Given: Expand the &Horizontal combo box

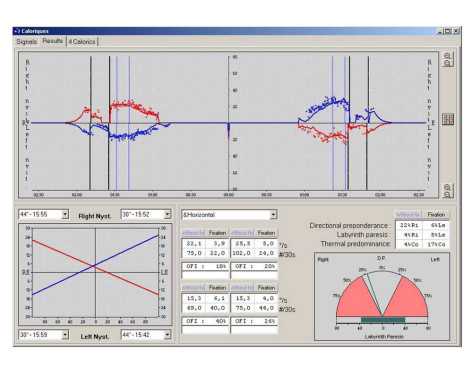Looking at the screenshot, I should tap(273, 215).
